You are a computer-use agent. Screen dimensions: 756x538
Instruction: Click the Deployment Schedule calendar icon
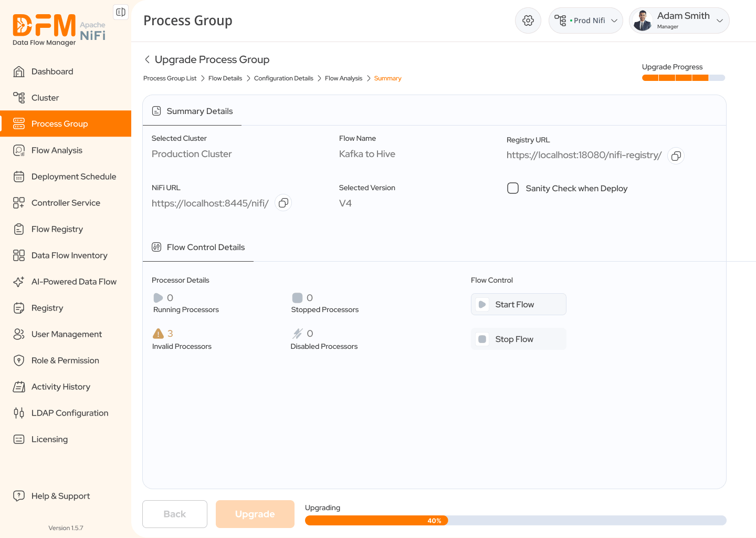pos(19,177)
